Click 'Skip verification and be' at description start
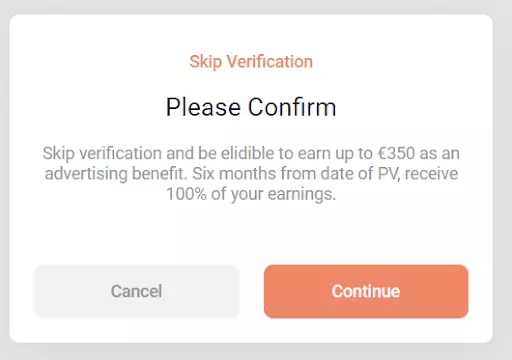512x360 pixels. (x=130, y=154)
